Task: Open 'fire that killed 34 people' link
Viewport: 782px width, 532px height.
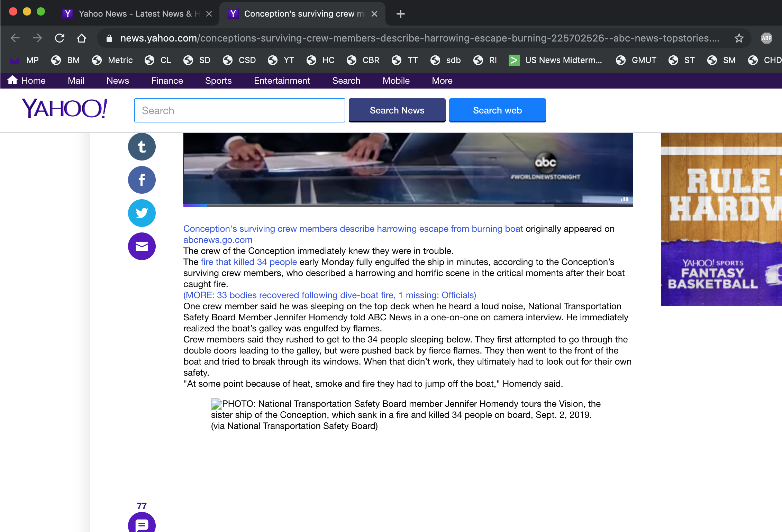Action: (x=249, y=262)
